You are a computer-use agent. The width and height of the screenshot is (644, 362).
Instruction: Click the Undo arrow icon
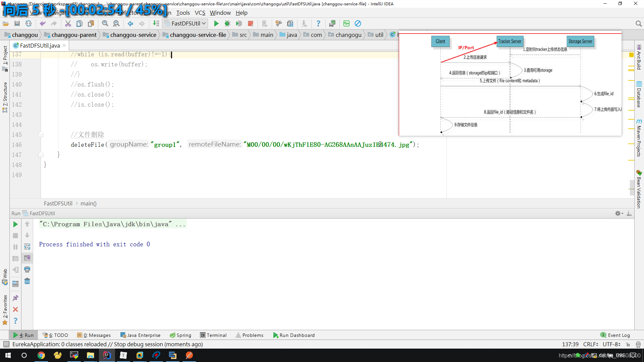tap(43, 23)
